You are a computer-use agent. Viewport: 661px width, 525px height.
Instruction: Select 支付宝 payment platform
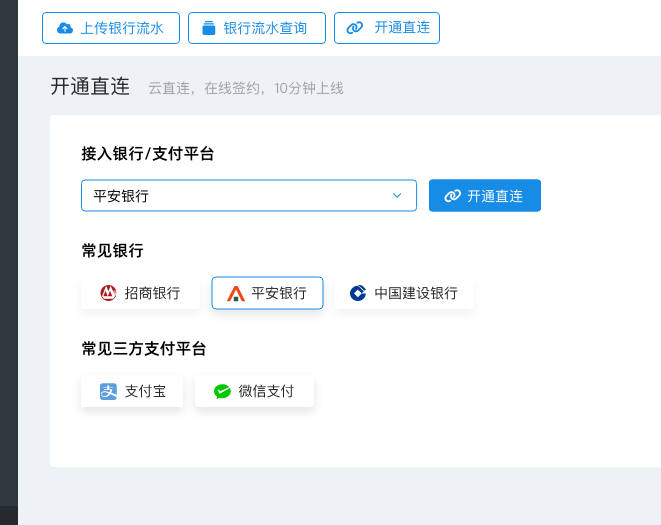point(132,391)
